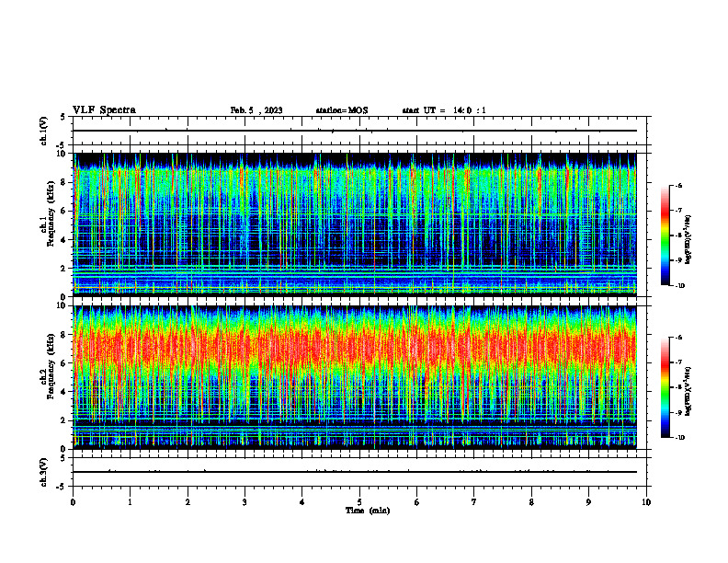This screenshot has height=563, width=728.
Task: Click the ch.1 color scale bar
Action: click(665, 236)
